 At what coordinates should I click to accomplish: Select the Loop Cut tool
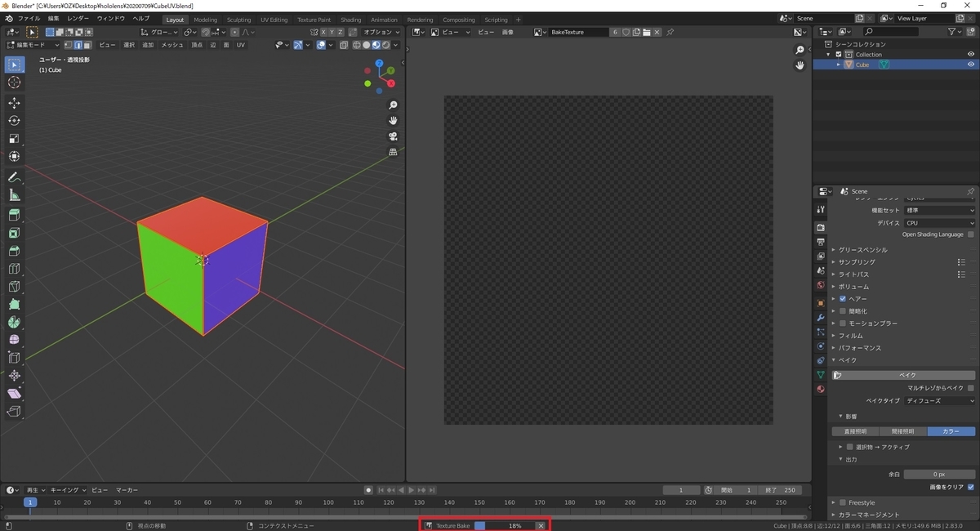click(14, 269)
